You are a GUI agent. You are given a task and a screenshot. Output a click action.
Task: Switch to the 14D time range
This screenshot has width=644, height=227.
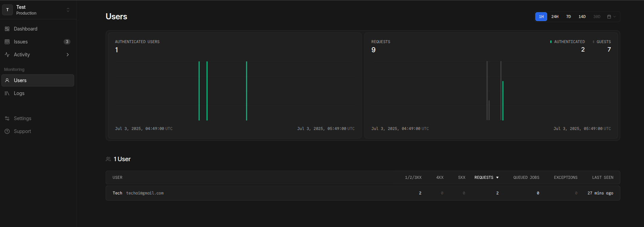pos(582,17)
